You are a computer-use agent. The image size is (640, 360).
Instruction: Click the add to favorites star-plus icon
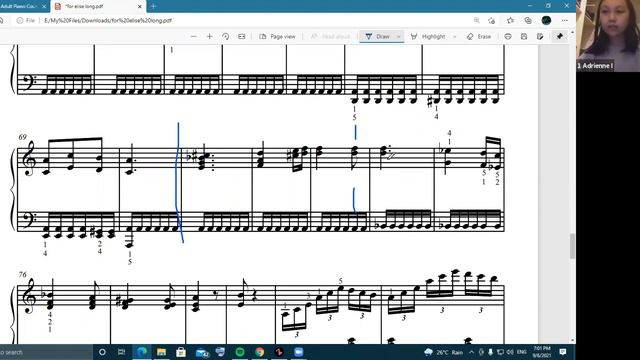pos(491,20)
